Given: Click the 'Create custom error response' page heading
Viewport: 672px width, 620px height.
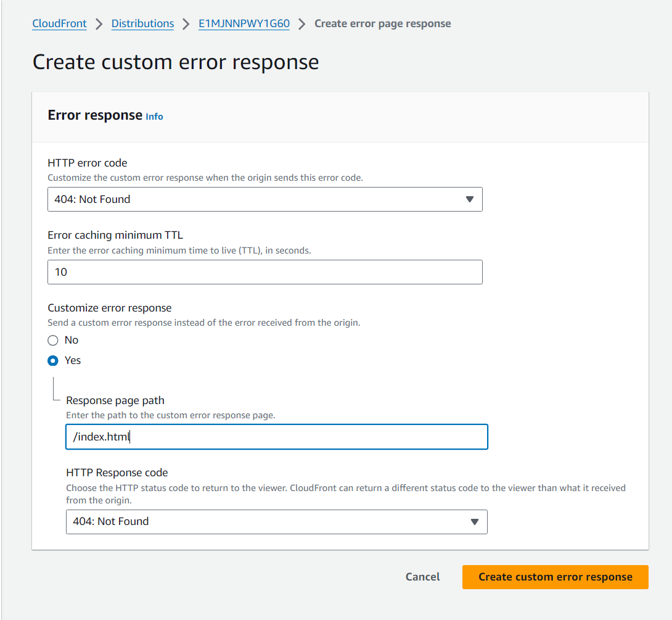Looking at the screenshot, I should (x=176, y=62).
